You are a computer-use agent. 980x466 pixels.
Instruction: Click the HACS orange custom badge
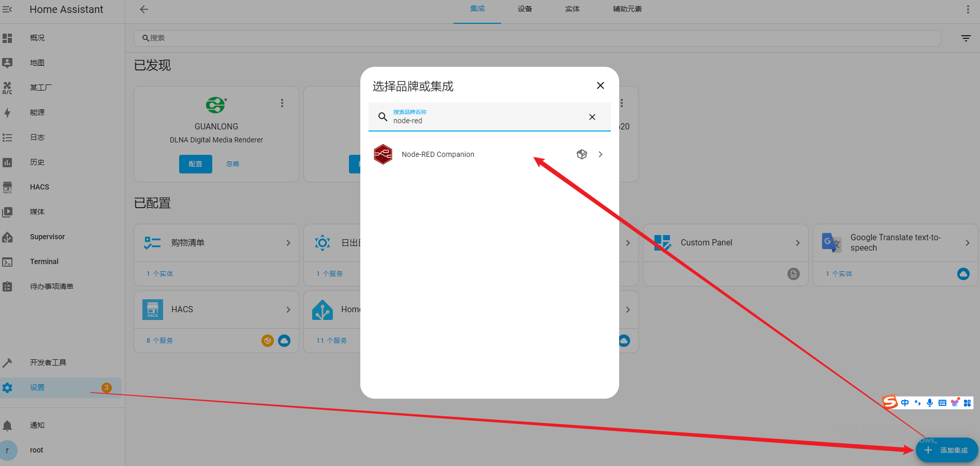tap(268, 341)
